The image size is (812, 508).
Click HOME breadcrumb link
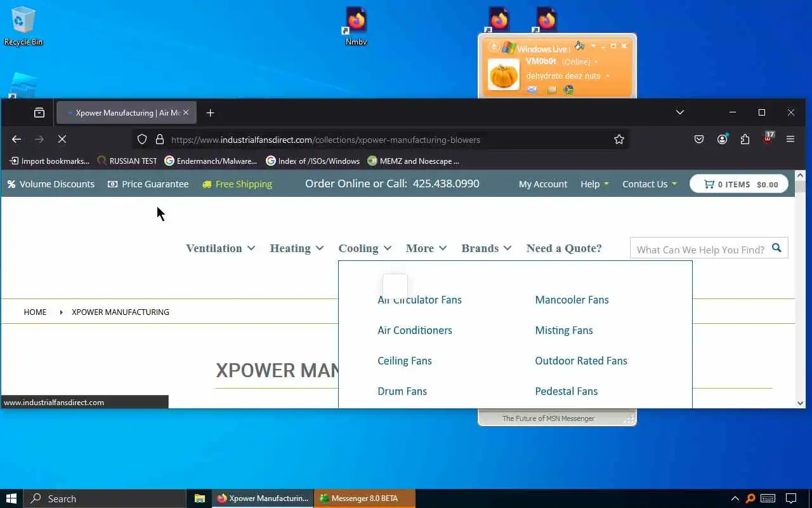pyautogui.click(x=35, y=312)
